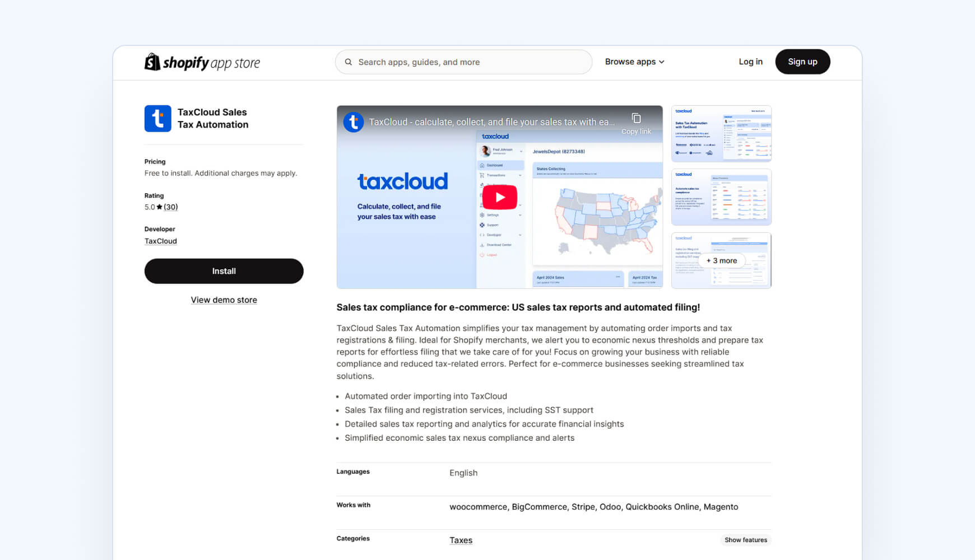Viewport: 975px width, 560px height.
Task: Click the 'Simplified economic sales tax nexus' bullet
Action: (459, 438)
